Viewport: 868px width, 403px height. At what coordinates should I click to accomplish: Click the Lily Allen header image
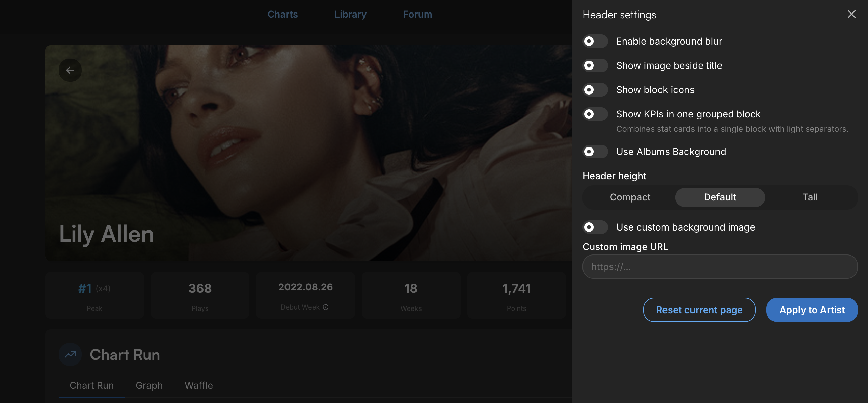(308, 153)
